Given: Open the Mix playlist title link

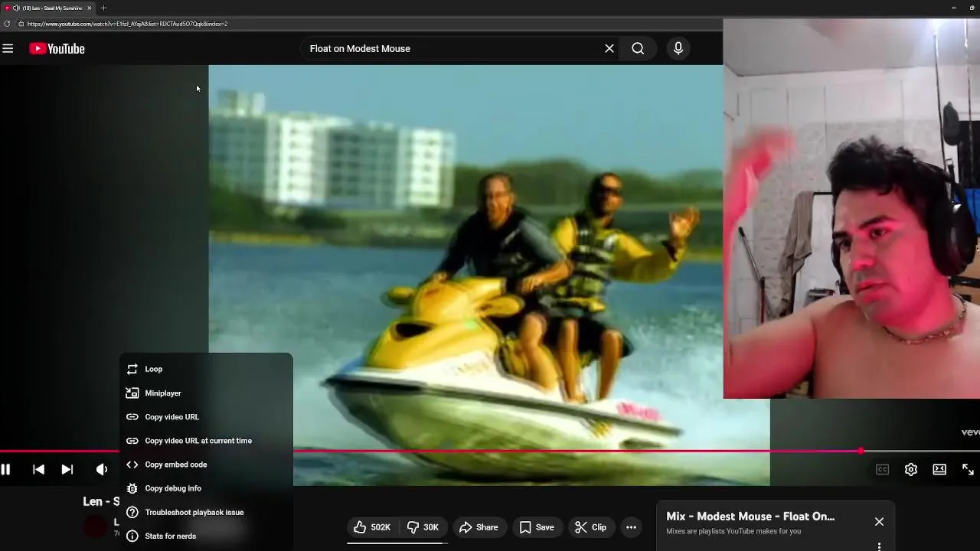Looking at the screenshot, I should pyautogui.click(x=750, y=517).
